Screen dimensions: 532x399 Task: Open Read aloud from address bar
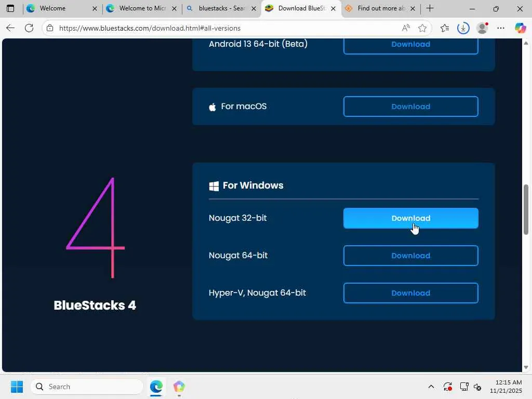[x=405, y=28]
